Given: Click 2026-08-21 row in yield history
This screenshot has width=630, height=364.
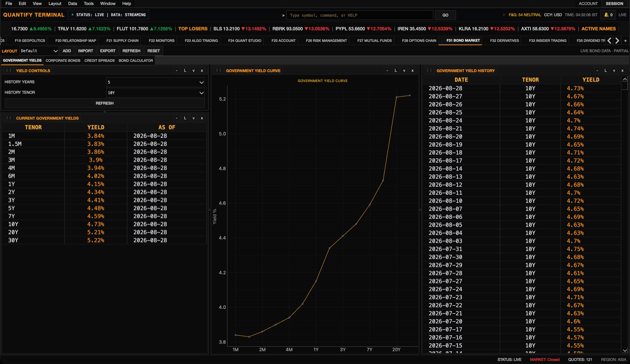Looking at the screenshot, I should coord(522,129).
